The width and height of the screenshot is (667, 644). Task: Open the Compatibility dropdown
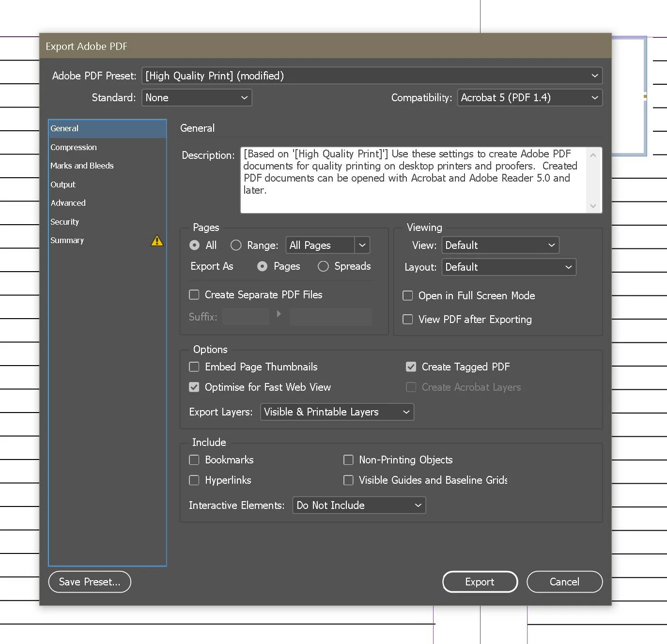tap(530, 98)
